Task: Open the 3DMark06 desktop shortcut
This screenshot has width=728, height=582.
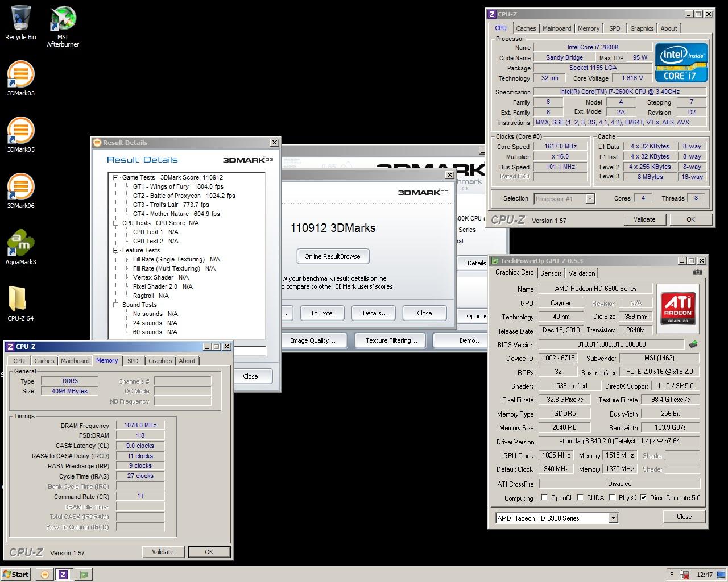Action: (20, 191)
